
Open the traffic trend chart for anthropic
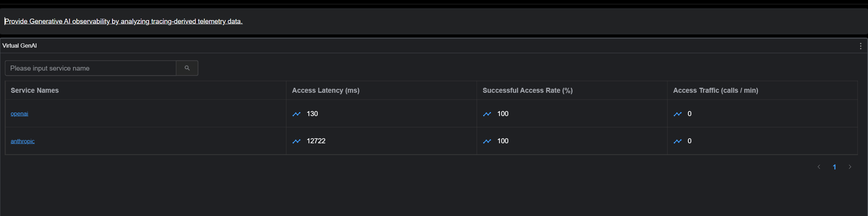[677, 141]
